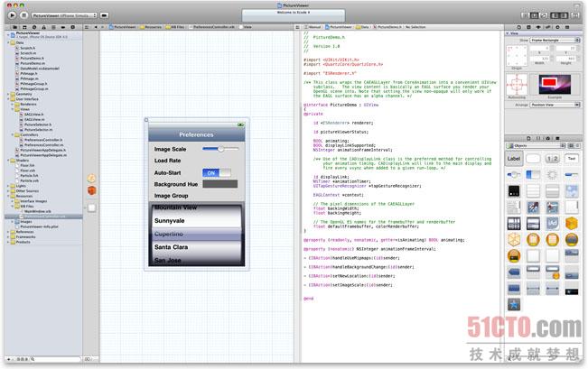Image resolution: width=588 pixels, height=369 pixels.
Task: Select the Page Control library object
Action: 513,191
